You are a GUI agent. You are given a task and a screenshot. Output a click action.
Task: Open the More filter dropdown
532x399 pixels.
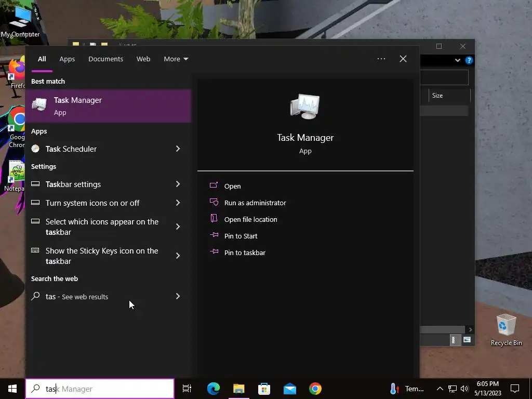click(x=176, y=59)
